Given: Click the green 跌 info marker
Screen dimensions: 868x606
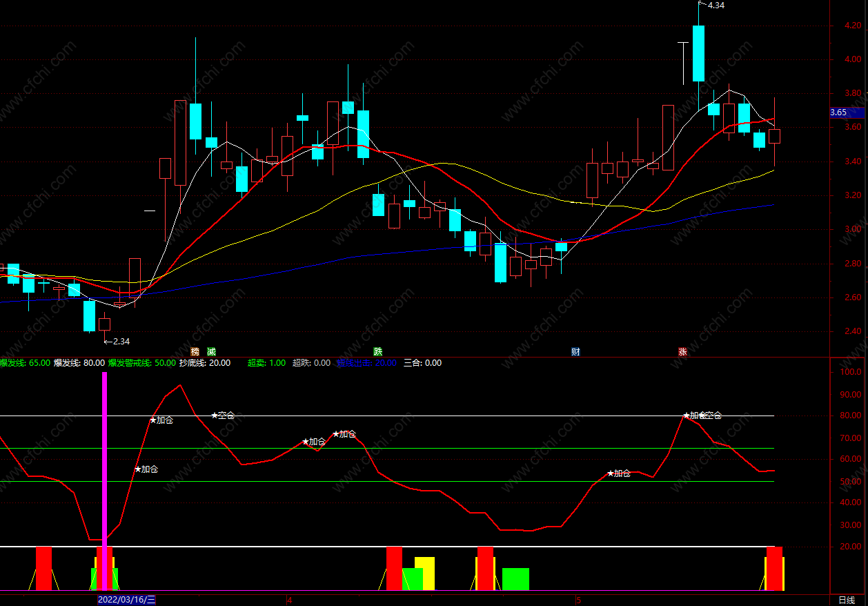Looking at the screenshot, I should 377,351.
